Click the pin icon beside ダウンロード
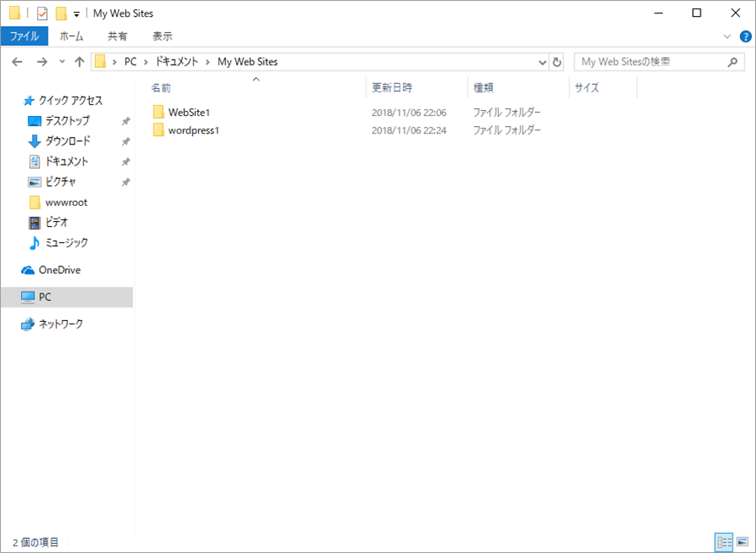The height and width of the screenshot is (553, 756). click(x=126, y=141)
